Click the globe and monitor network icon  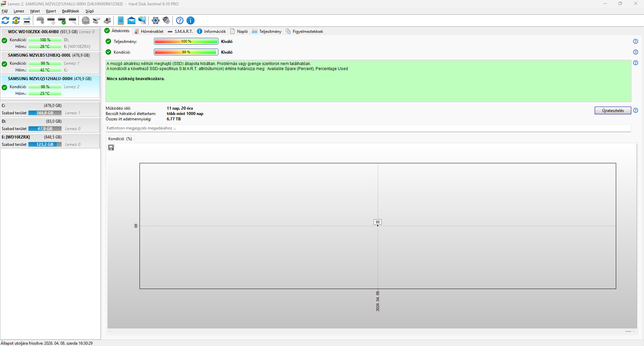tap(142, 20)
